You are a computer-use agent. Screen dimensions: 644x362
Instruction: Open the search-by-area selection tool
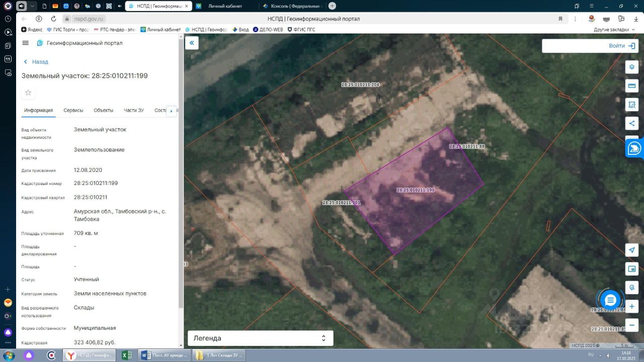tap(632, 105)
